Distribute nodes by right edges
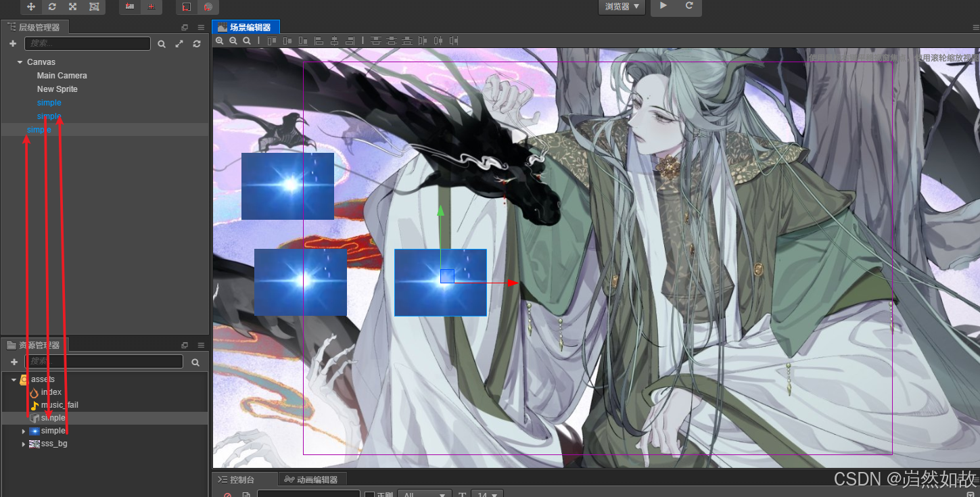Screen dimensions: 980x497 454,41
